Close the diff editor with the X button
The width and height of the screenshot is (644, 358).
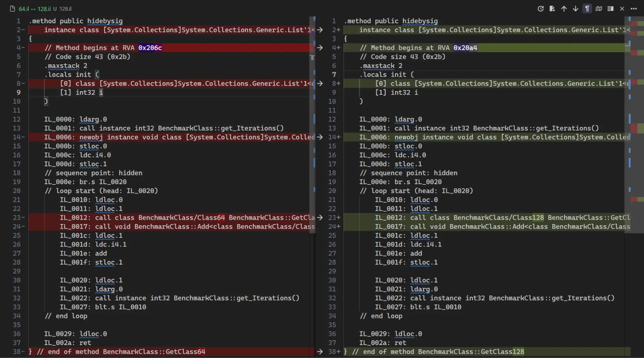[621, 9]
